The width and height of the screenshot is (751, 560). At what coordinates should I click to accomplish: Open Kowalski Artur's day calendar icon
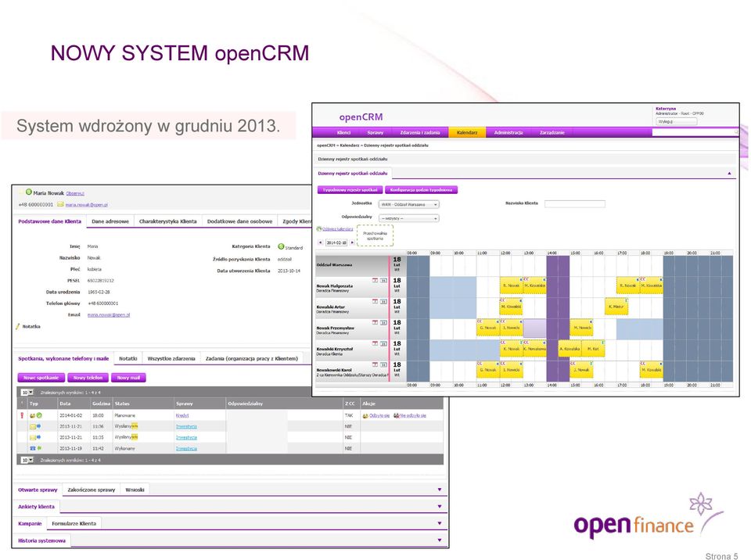pyautogui.click(x=375, y=301)
